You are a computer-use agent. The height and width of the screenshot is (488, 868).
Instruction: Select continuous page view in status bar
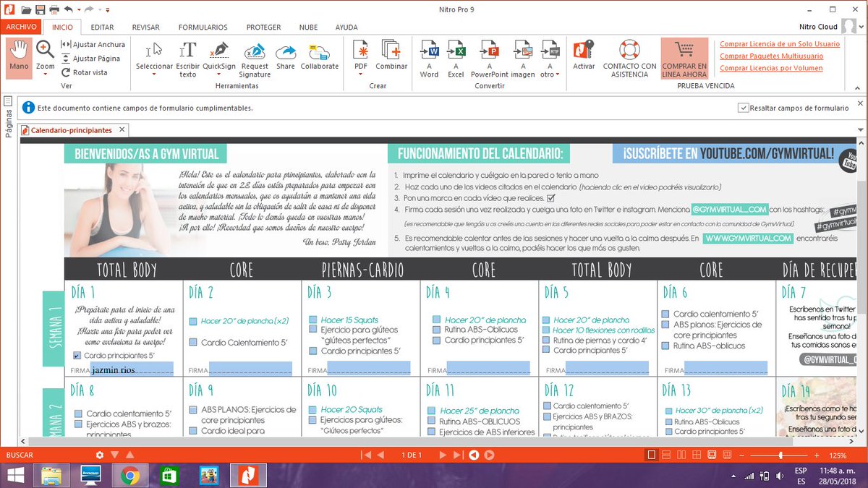click(666, 455)
